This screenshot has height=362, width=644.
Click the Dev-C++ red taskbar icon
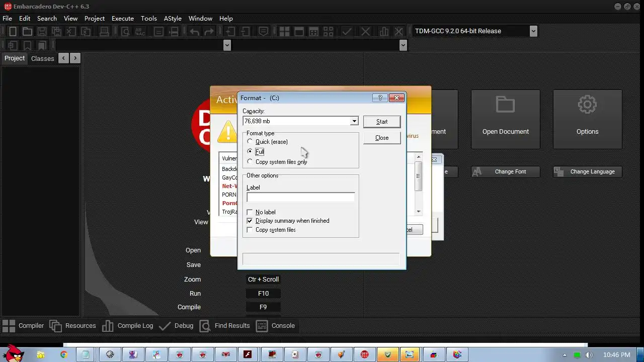point(365,354)
